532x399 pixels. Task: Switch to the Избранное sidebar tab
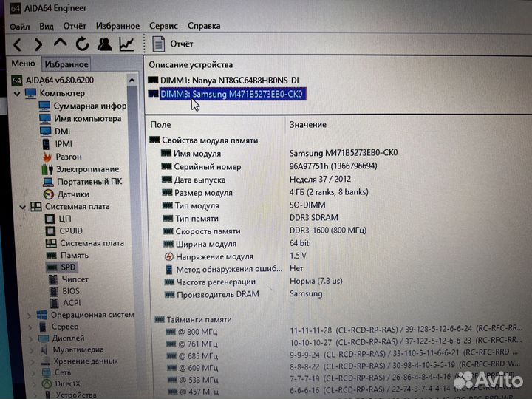click(66, 64)
